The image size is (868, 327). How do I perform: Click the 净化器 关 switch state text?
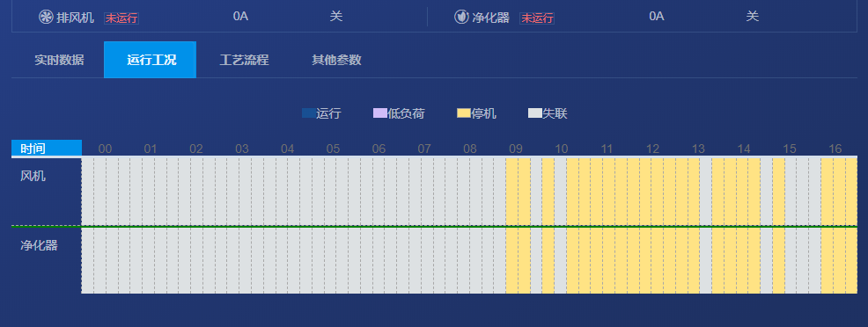(x=753, y=17)
